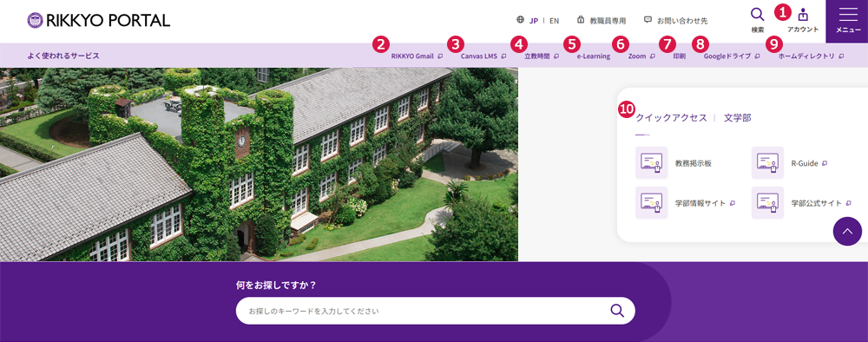868x342 pixels.
Task: Open the R-Guide link text
Action: click(x=805, y=163)
